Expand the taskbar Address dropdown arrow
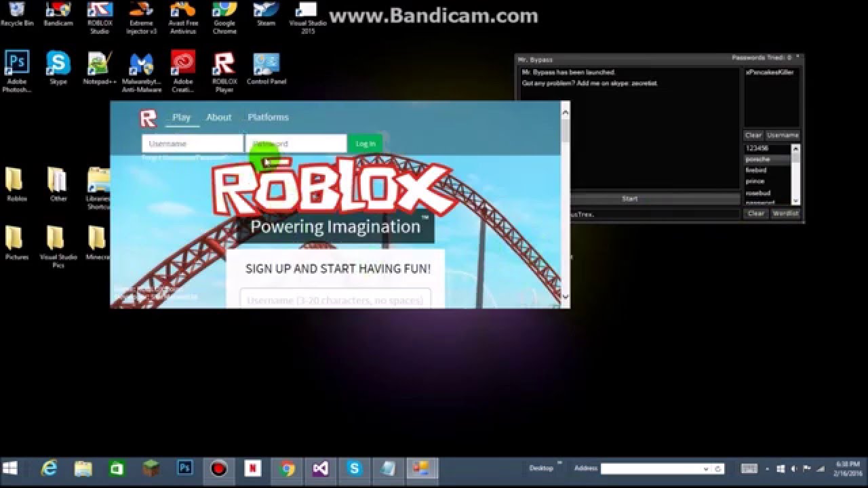 point(706,468)
